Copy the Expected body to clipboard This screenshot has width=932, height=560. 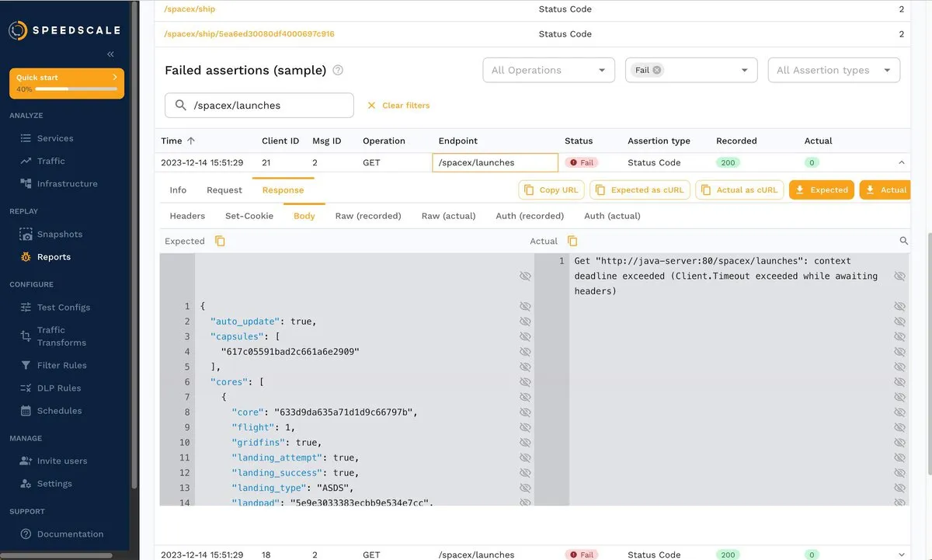(x=220, y=242)
